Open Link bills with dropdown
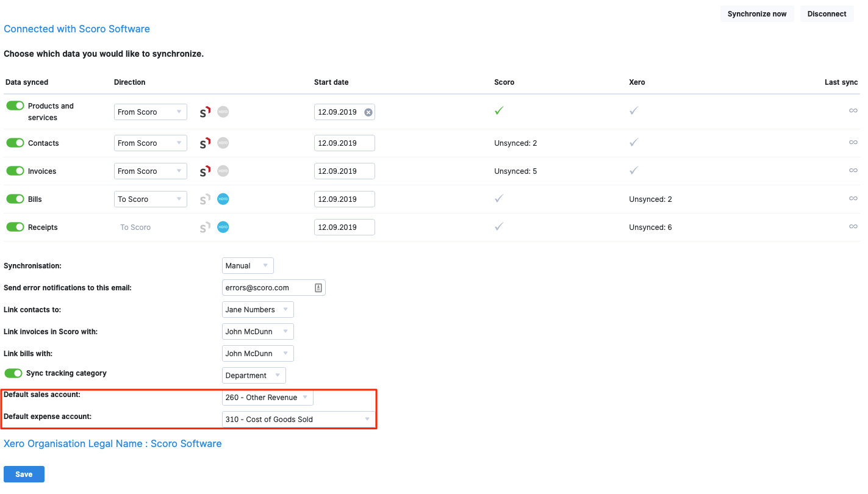This screenshot has height=494, width=868. coord(258,354)
